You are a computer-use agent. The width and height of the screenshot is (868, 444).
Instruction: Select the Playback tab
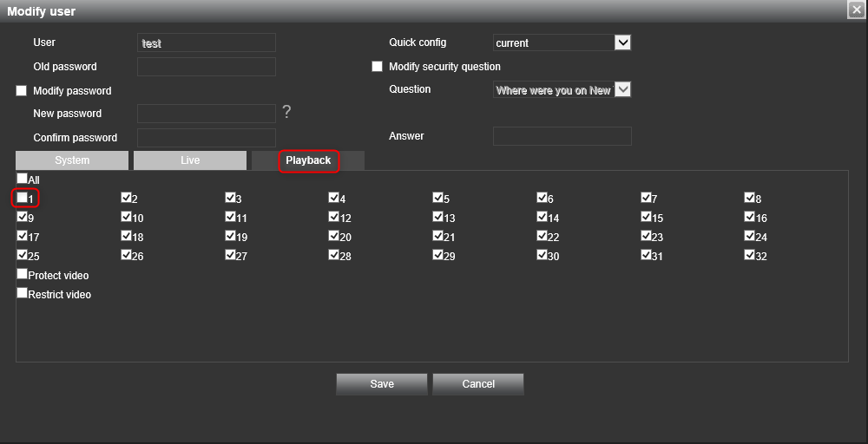click(x=308, y=160)
